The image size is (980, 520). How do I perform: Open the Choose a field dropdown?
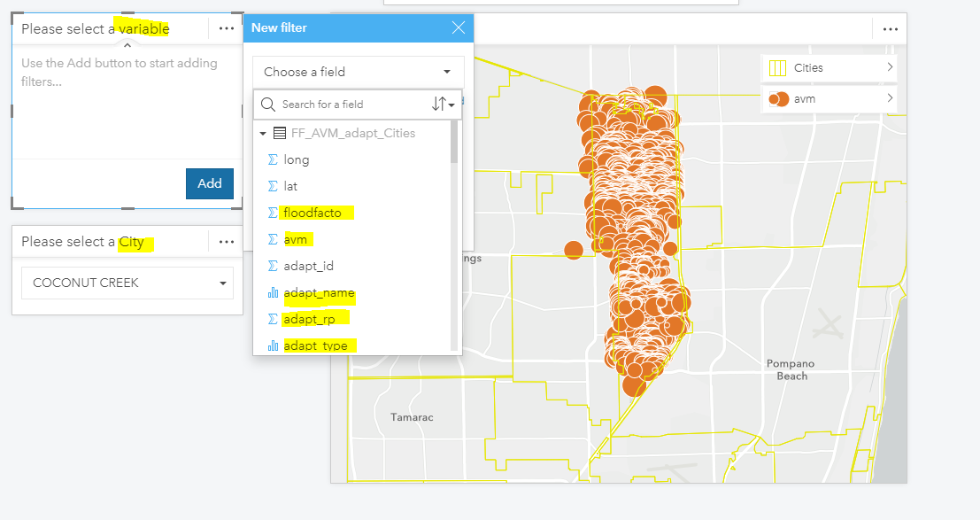click(x=358, y=72)
